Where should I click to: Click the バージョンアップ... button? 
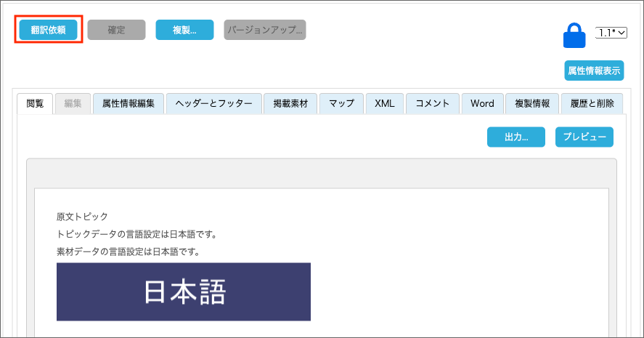pyautogui.click(x=265, y=30)
